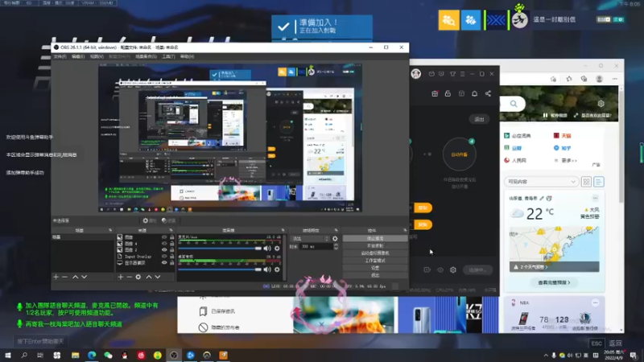
Task: Toggle visibility of Input Overlay source
Action: click(x=164, y=256)
